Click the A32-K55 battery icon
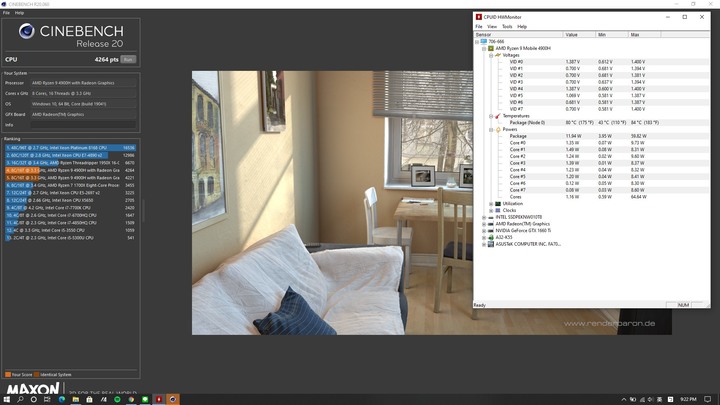This screenshot has width=720, height=405. 491,237
